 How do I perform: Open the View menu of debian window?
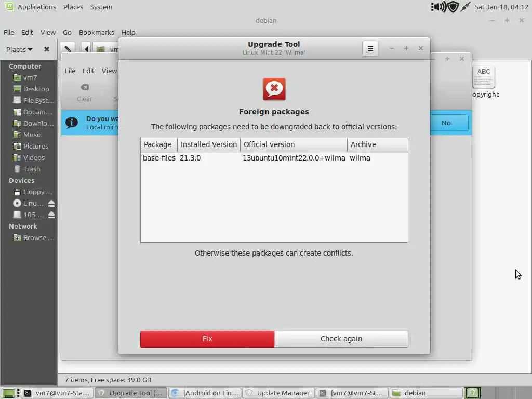(48, 32)
